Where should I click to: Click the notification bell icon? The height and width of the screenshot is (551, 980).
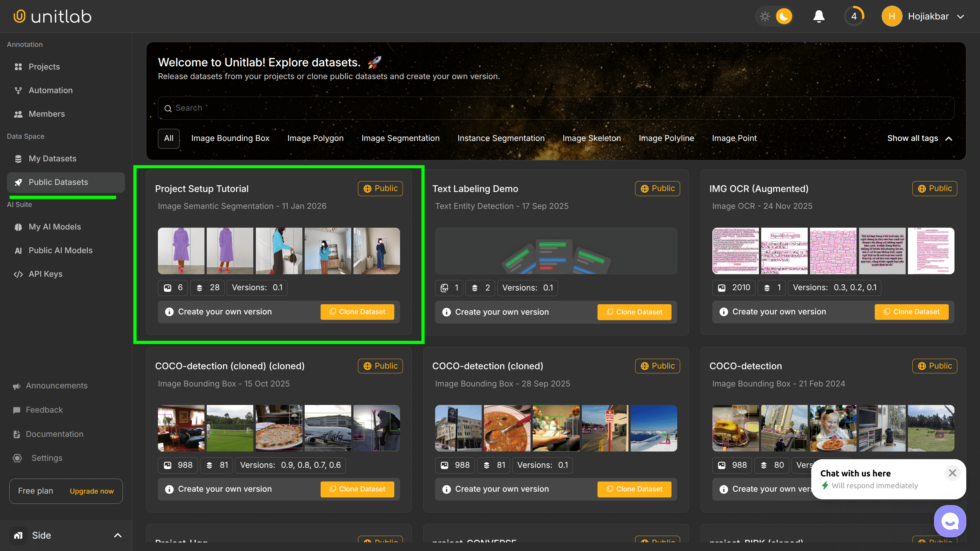pyautogui.click(x=819, y=16)
